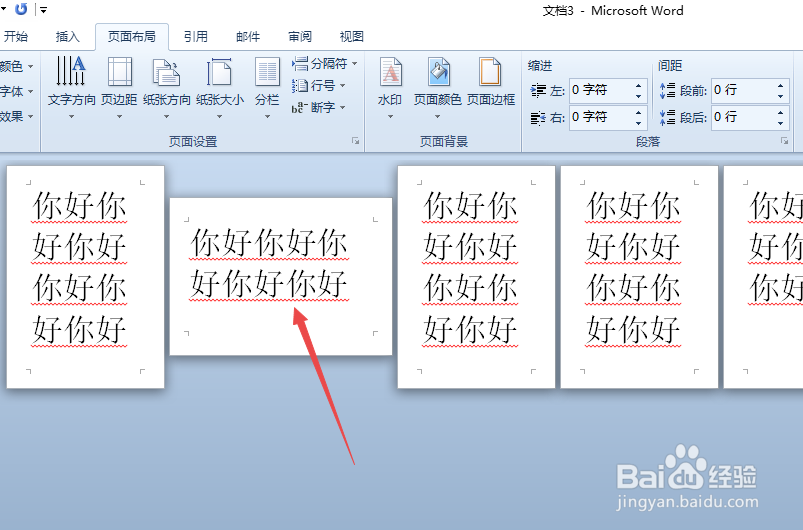Viewport: 803px width, 530px height.
Task: Open the 引用 tab
Action: click(196, 36)
